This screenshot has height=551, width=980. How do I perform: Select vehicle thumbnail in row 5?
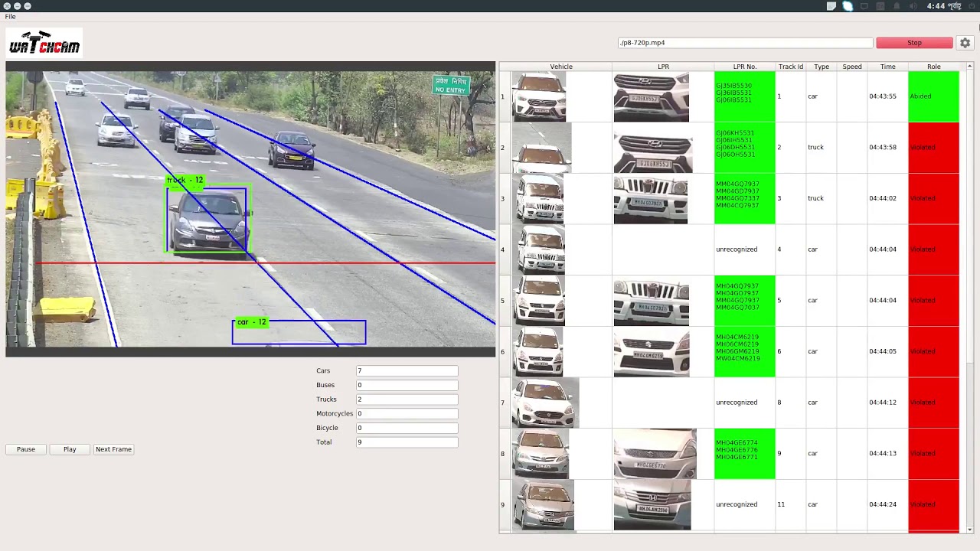point(539,300)
